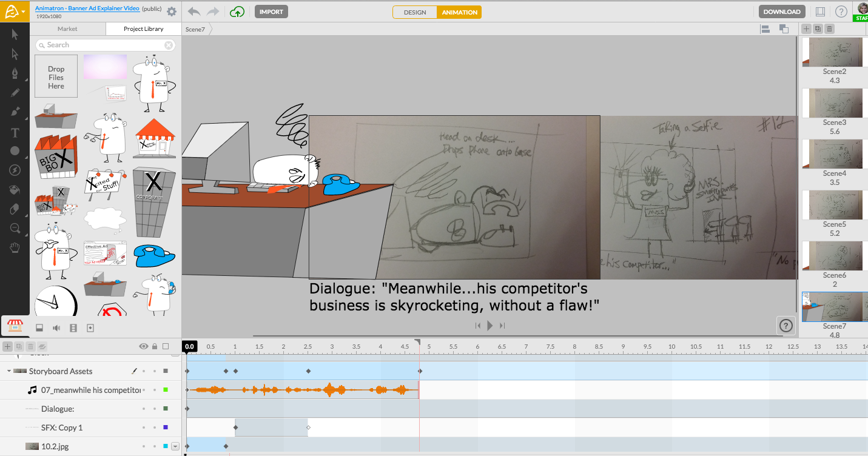Switch to the Market tab
The width and height of the screenshot is (868, 456).
(x=67, y=29)
